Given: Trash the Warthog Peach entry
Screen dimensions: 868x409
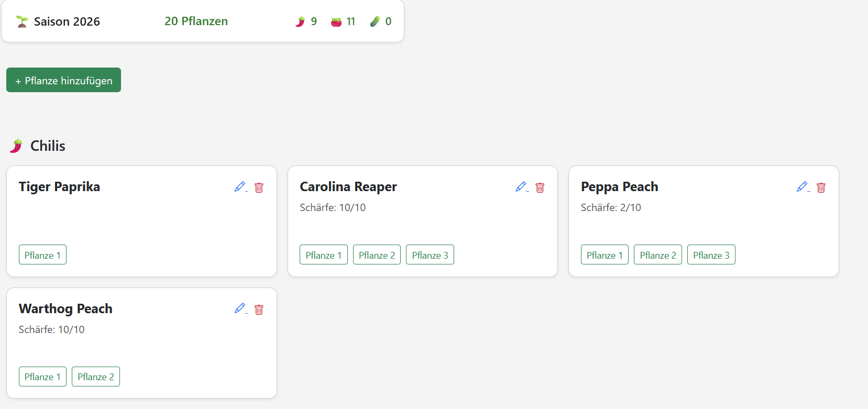Looking at the screenshot, I should click(259, 309).
